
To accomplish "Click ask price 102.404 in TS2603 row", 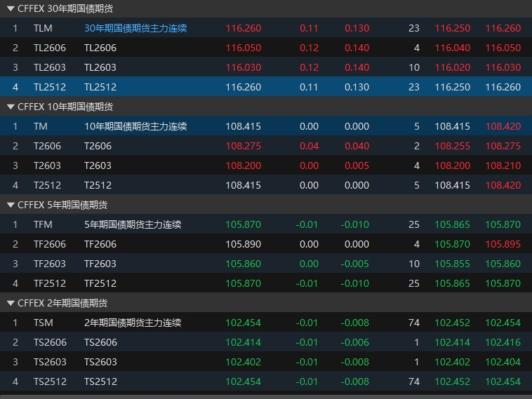I will point(503,362).
